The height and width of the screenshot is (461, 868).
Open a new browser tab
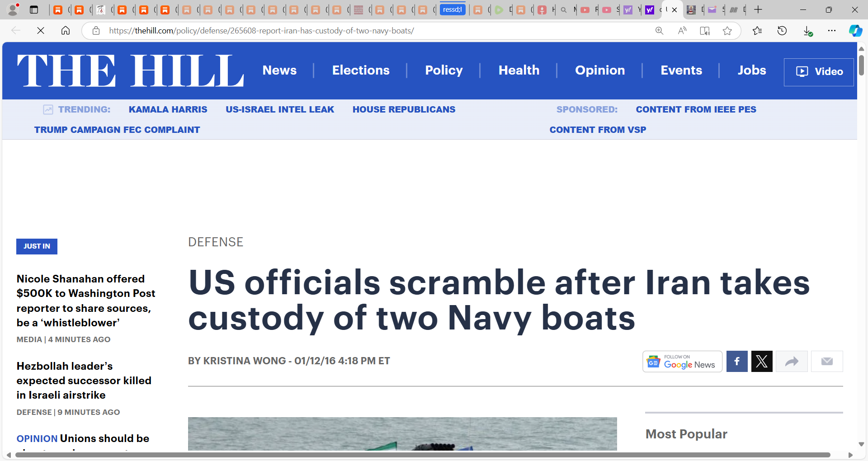(758, 9)
